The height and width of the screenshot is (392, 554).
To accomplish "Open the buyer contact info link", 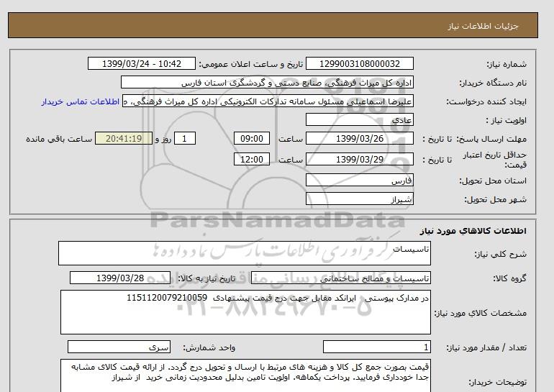I will [80, 101].
